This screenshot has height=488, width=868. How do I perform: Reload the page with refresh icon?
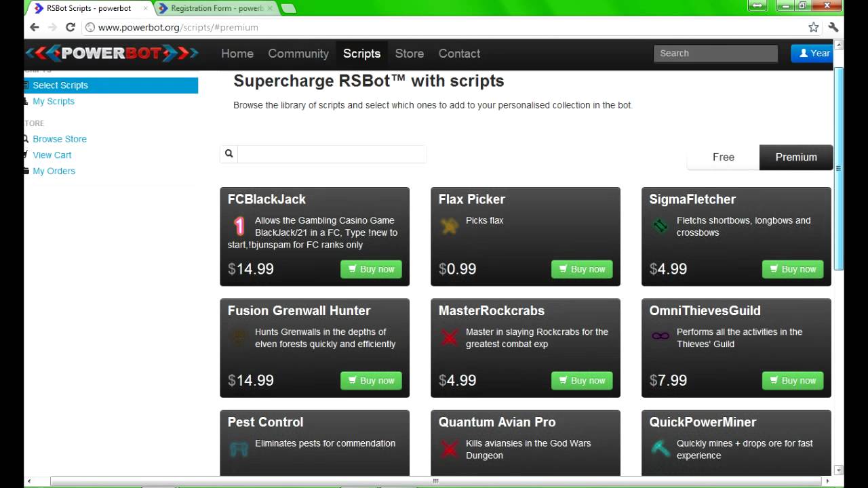pyautogui.click(x=70, y=27)
